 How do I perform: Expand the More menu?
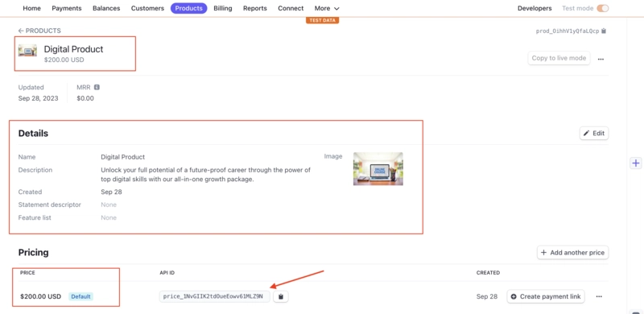[x=327, y=8]
